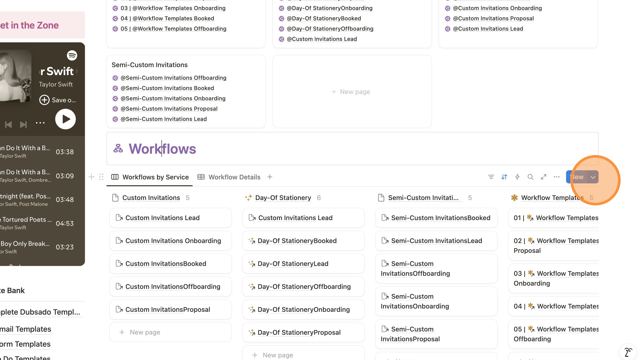Click gear icon beside @Day-Of StationeryBooked
This screenshot has height=360, width=644.
click(x=281, y=18)
